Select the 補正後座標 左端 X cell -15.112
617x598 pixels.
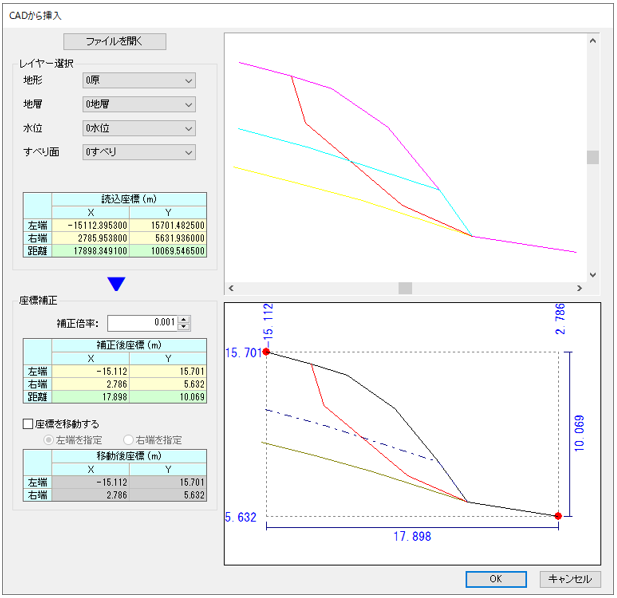(91, 371)
